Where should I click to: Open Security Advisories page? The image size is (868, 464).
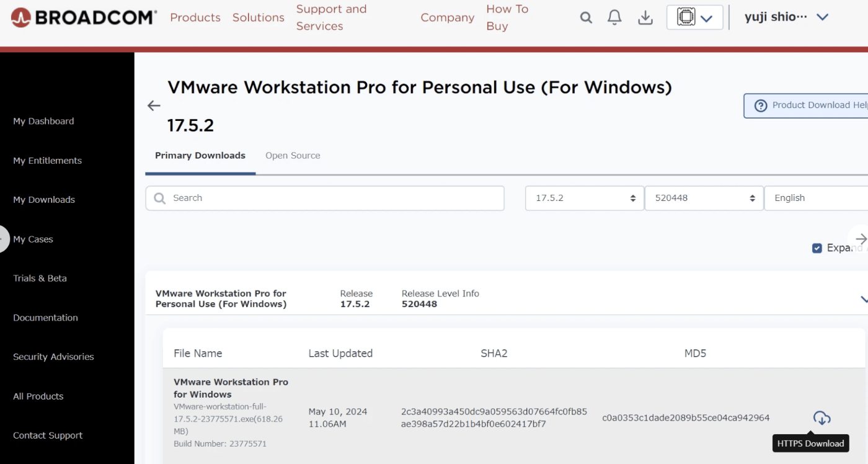[x=53, y=357]
